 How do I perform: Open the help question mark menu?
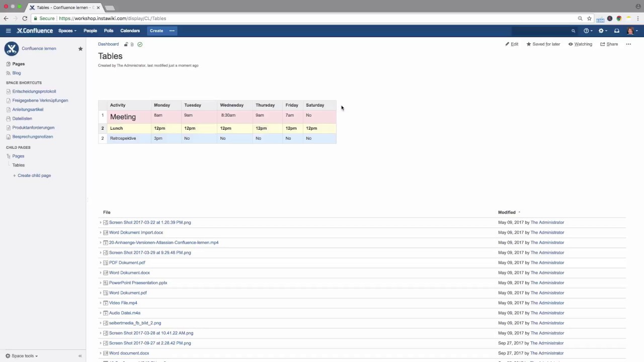pos(586,31)
